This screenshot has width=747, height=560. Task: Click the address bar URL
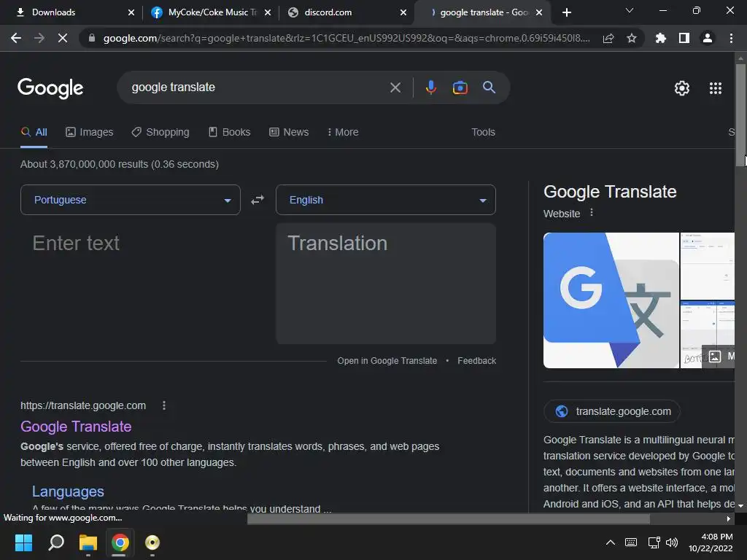[347, 38]
